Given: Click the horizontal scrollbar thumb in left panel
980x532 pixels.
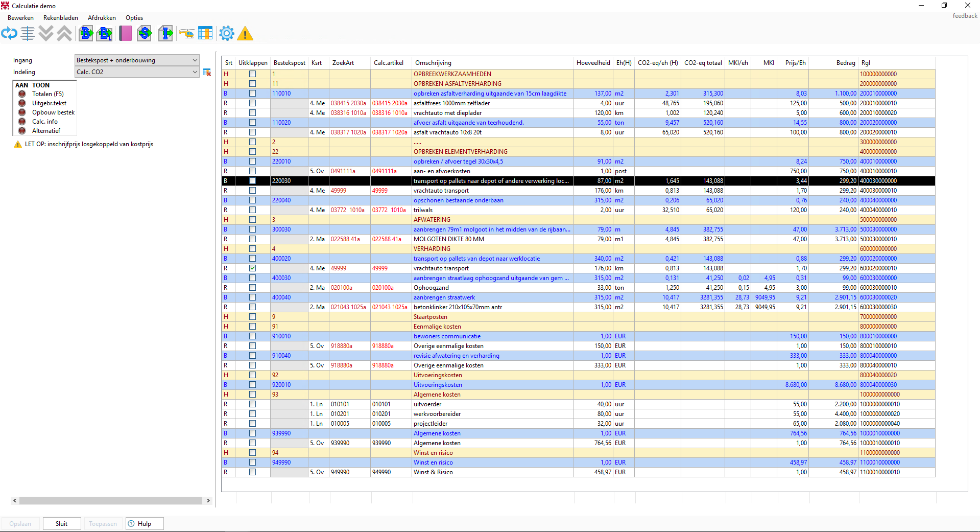Looking at the screenshot, I should (x=111, y=501).
